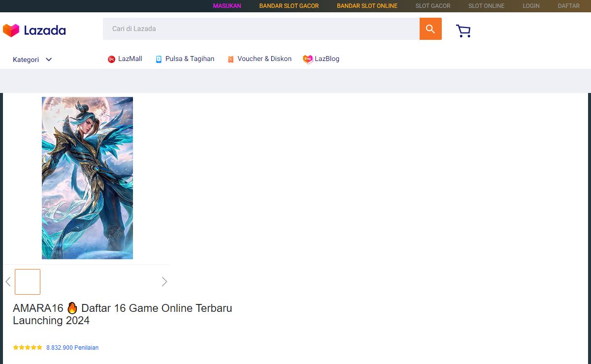
Task: Click DAFTAR in the top bar
Action: click(x=569, y=6)
